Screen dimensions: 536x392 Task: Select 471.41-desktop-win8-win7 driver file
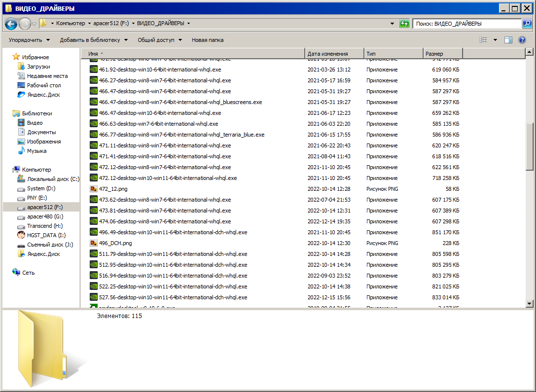[165, 156]
